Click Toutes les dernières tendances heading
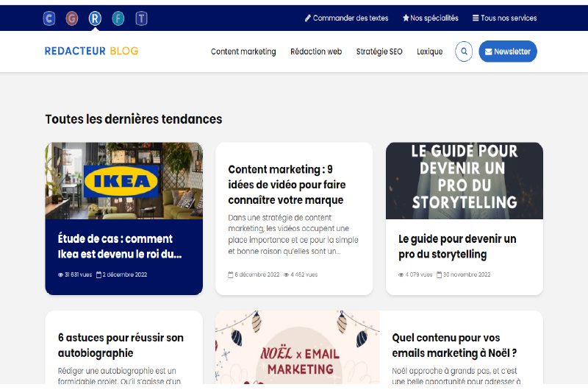 point(134,119)
